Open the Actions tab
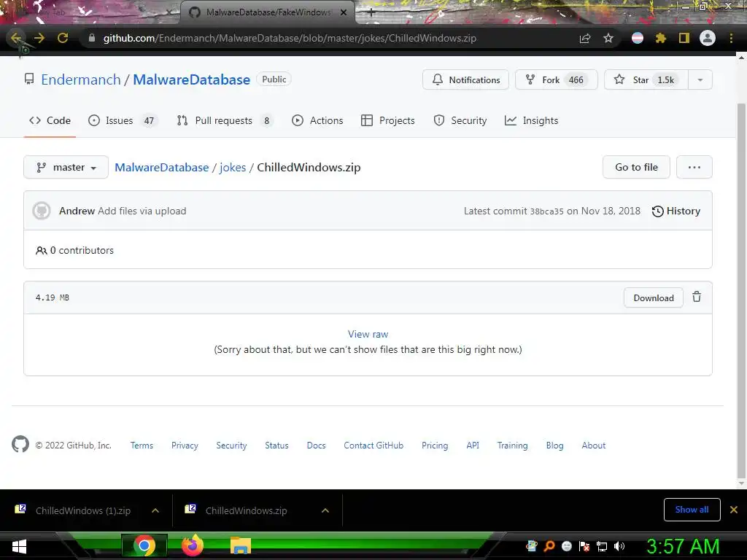This screenshot has width=747, height=560. coord(317,120)
